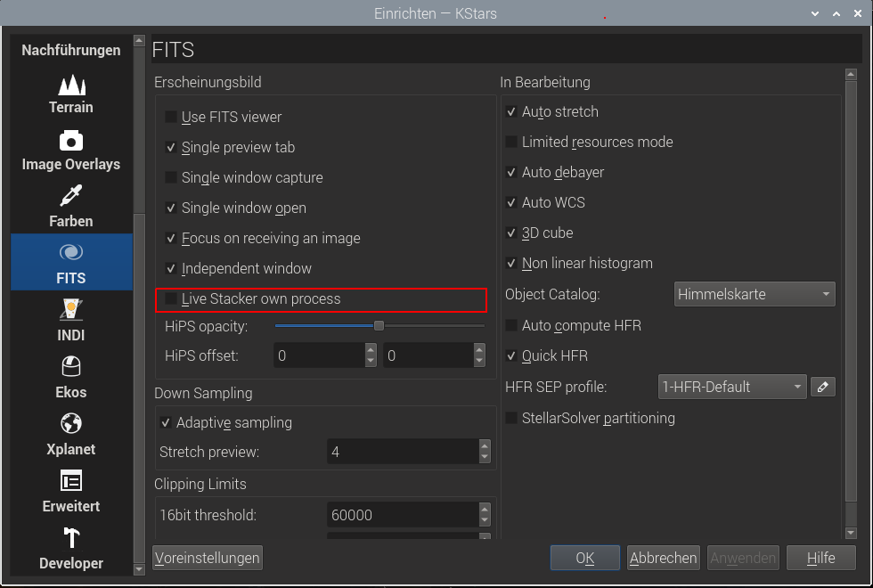
Task: Toggle Focus on receiving an image
Action: pyautogui.click(x=171, y=239)
